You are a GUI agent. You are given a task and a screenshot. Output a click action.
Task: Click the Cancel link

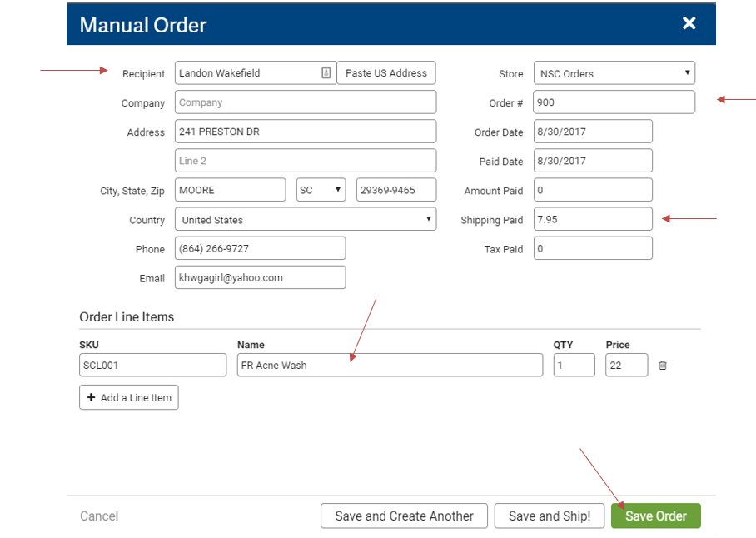coord(99,516)
